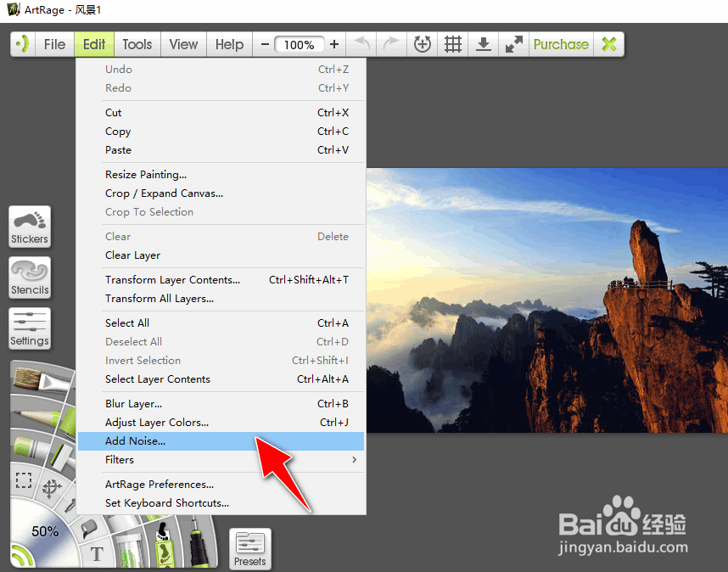Choose Copy from Edit menu
The image size is (728, 572).
click(x=221, y=132)
